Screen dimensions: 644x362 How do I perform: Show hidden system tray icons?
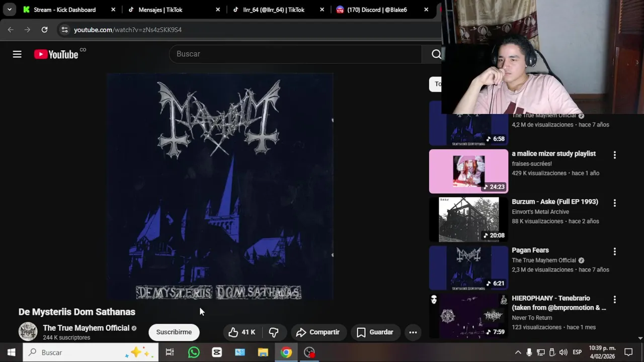pos(518,352)
